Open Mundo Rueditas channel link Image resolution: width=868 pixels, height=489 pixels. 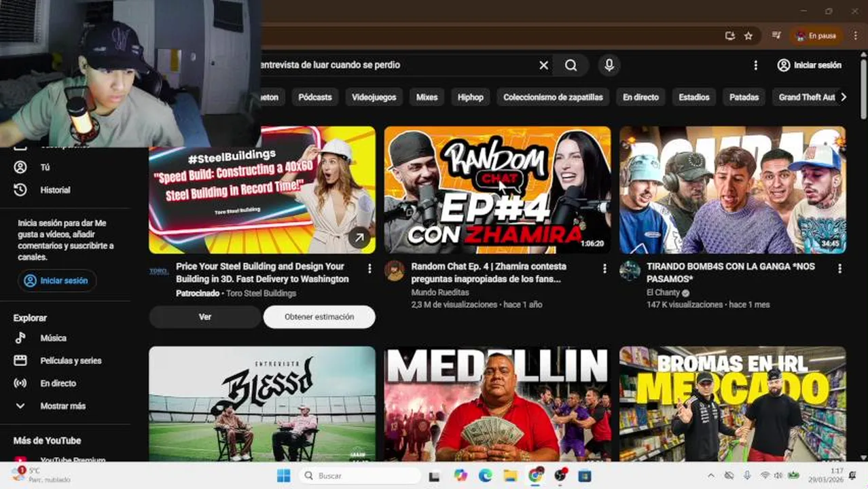click(x=440, y=293)
